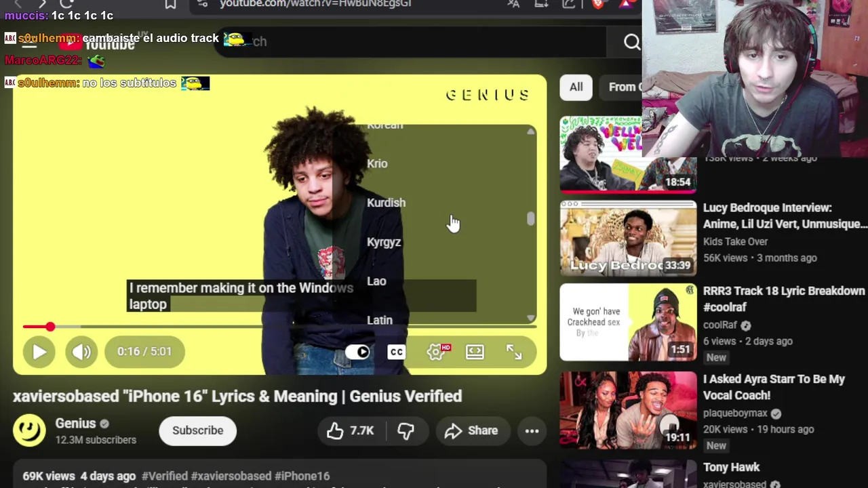The width and height of the screenshot is (868, 488).
Task: Open RRR3 Track 18 Lyric Breakdown title
Action: 784,299
